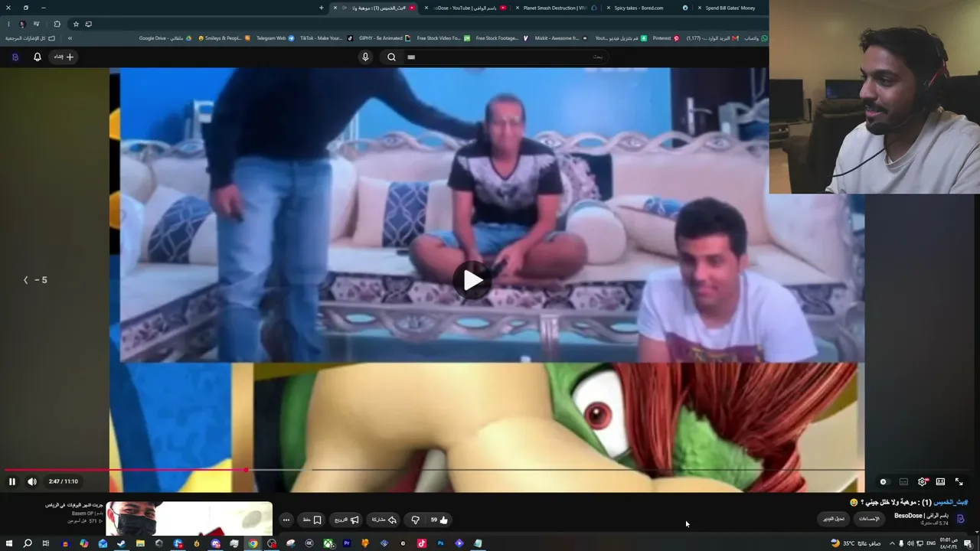Focus the YouTube search input field
The image size is (980, 551).
[507, 57]
